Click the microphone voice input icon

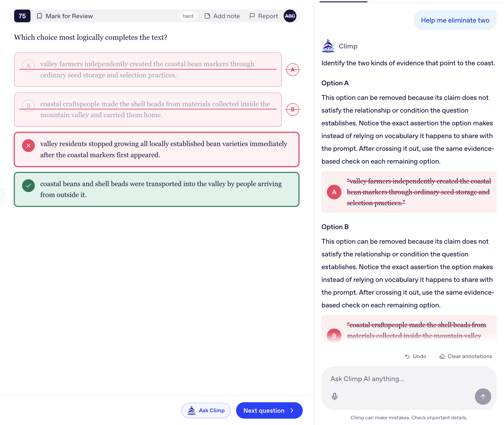point(334,396)
